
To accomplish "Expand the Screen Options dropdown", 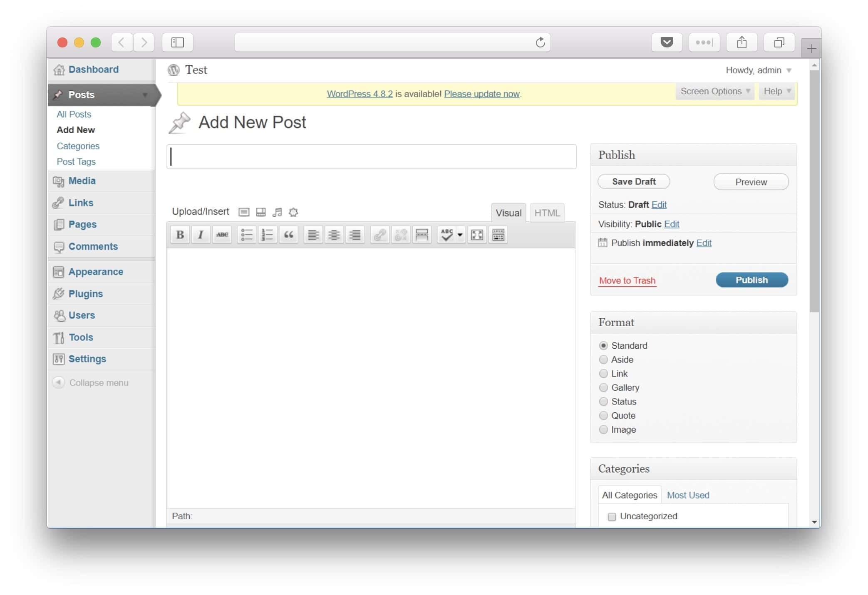I will point(715,91).
